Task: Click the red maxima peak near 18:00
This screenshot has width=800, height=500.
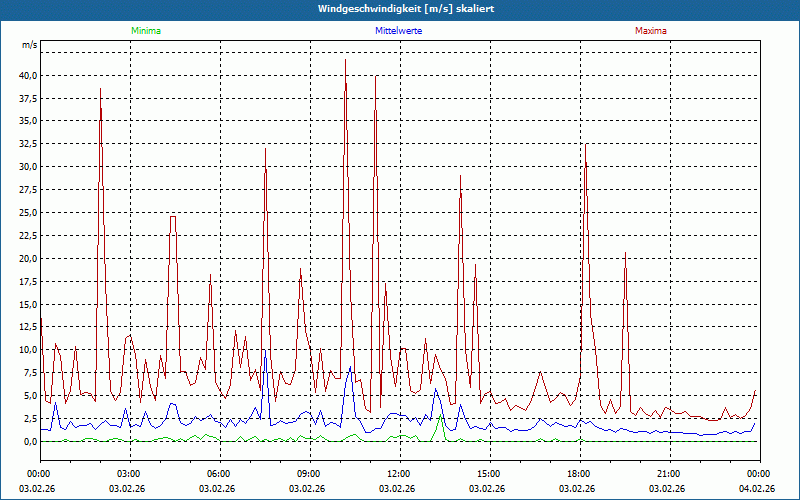Action: pos(585,146)
